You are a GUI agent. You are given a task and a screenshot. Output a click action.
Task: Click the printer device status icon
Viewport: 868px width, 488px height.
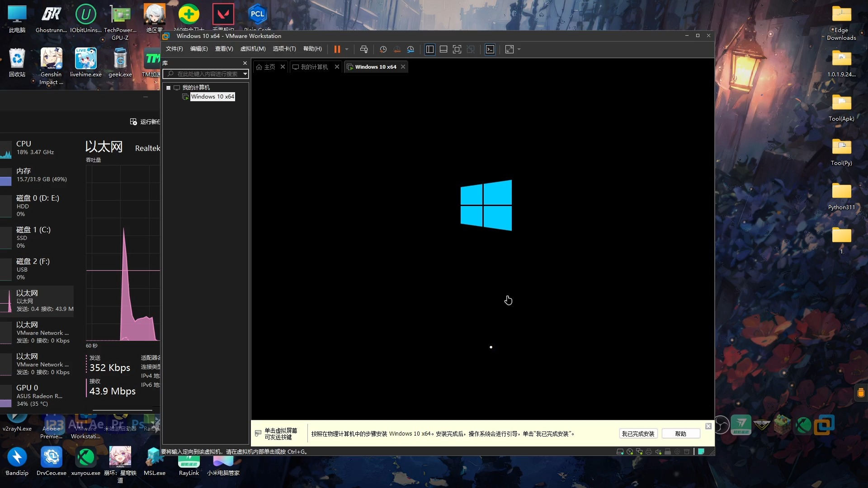(x=649, y=451)
